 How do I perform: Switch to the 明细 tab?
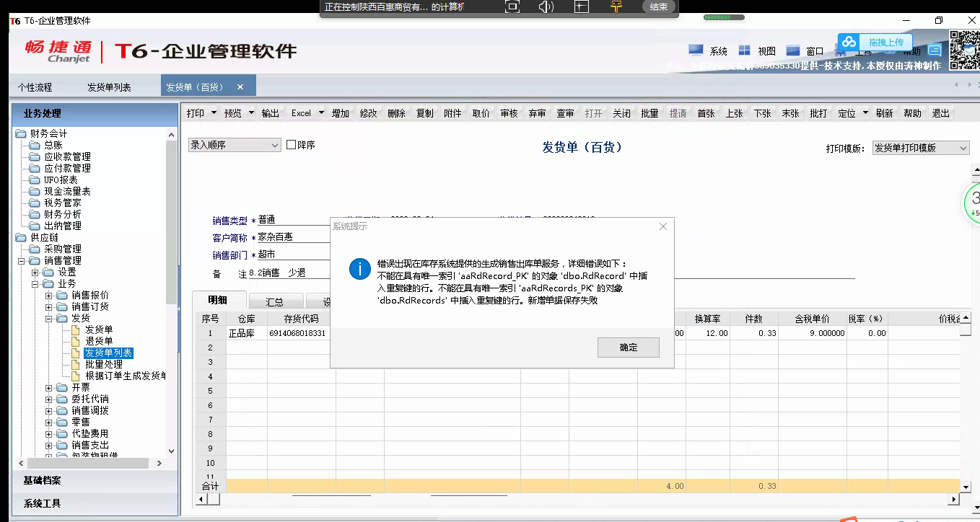217,301
